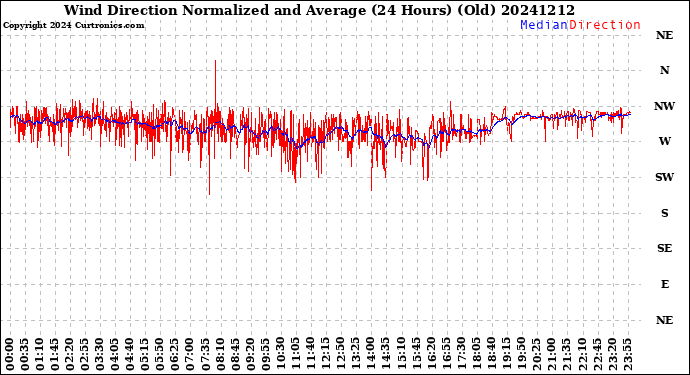The image size is (690, 375).
Task: Click the 07:00 time axis label
Action: (190, 355)
